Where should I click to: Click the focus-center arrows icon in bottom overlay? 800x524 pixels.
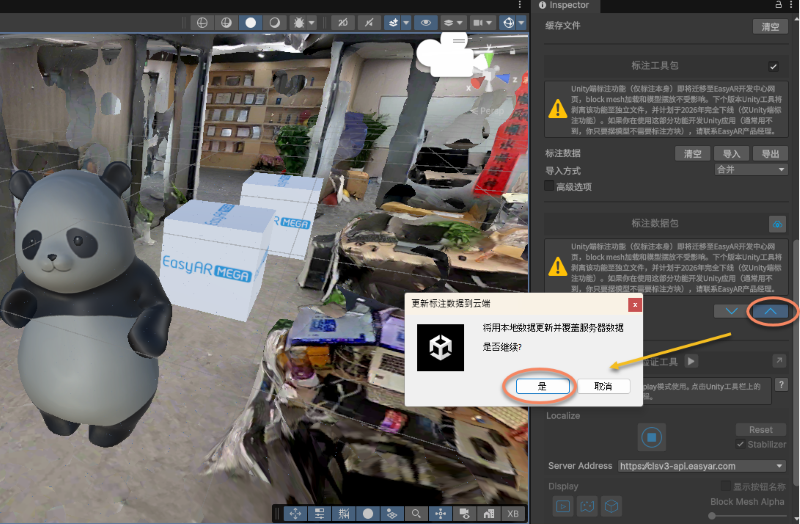[x=440, y=513]
